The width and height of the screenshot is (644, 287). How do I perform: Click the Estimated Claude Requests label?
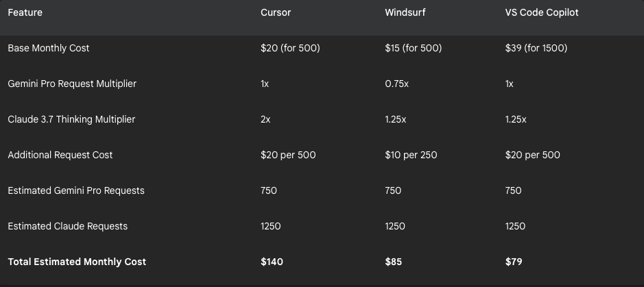(68, 226)
